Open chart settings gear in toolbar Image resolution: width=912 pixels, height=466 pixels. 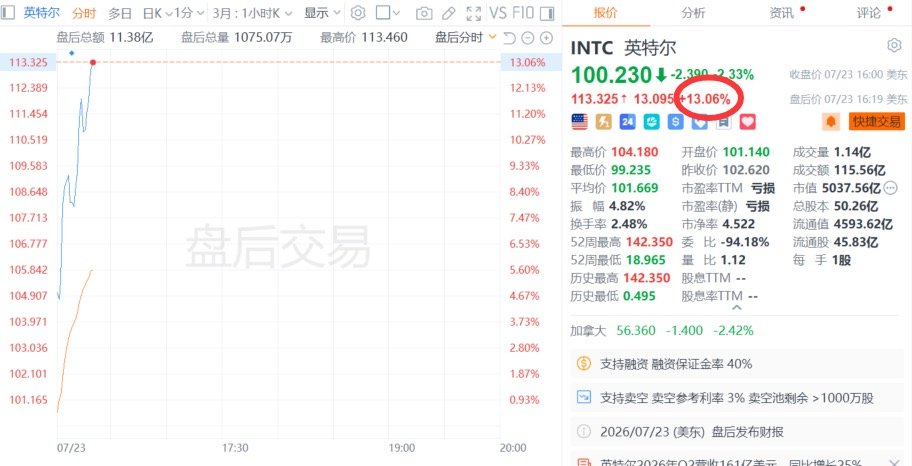pos(358,13)
